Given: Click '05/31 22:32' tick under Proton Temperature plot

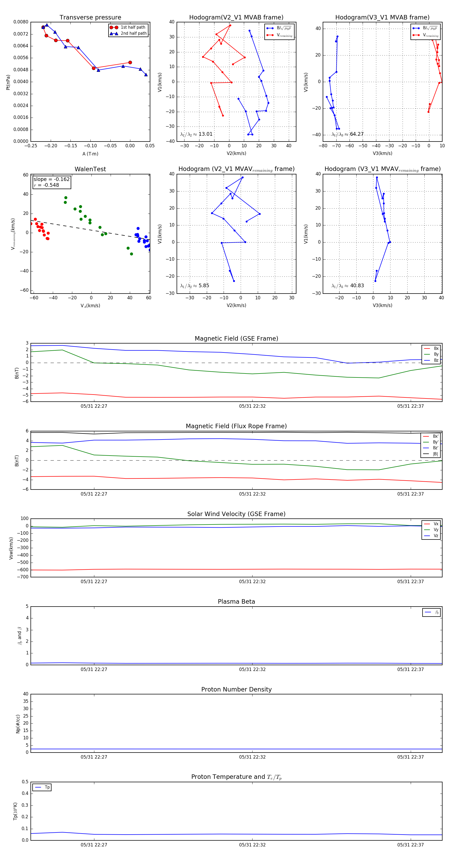Looking at the screenshot, I should tap(252, 845).
